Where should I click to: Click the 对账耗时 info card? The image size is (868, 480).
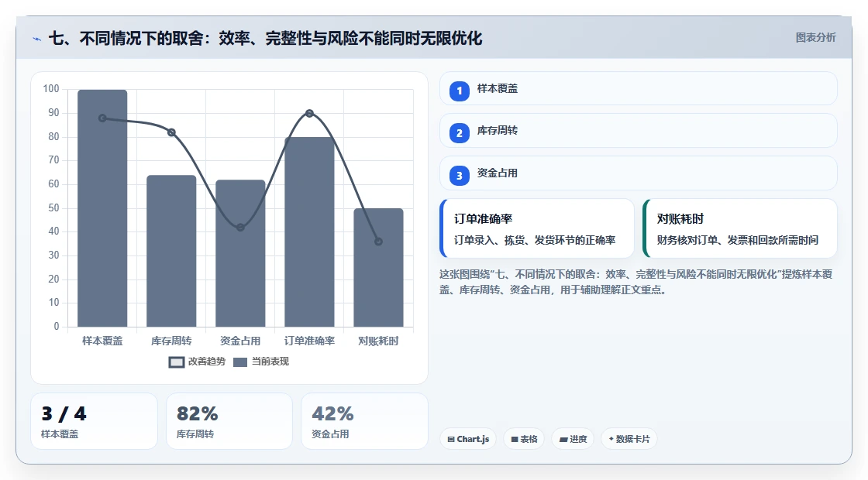740,228
